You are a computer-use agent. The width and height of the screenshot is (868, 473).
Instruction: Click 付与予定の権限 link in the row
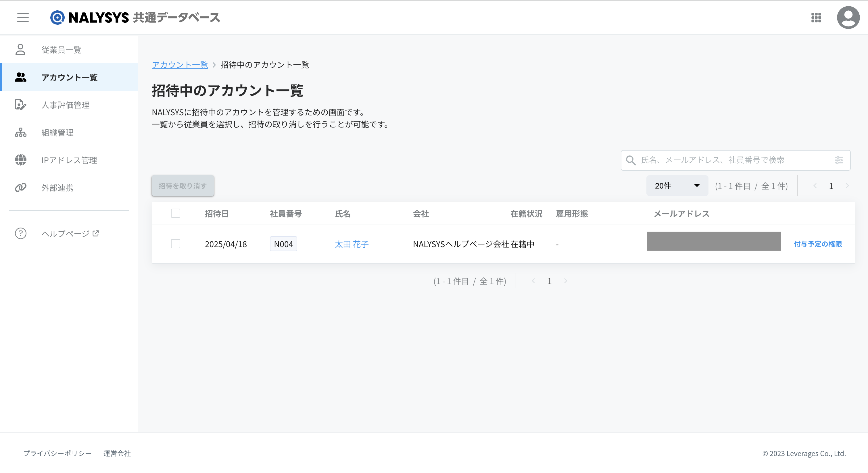click(817, 244)
